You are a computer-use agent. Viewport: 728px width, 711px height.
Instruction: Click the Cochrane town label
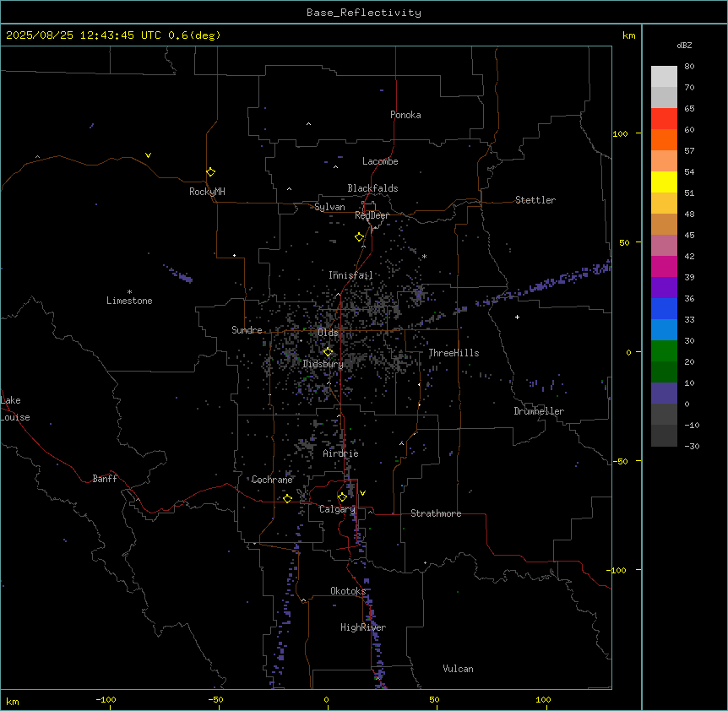272,480
